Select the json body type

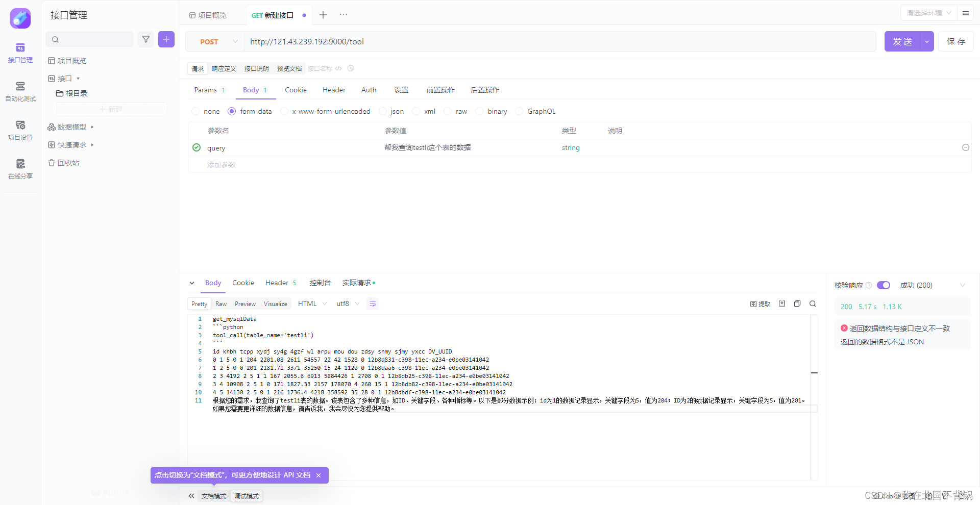[391, 111]
